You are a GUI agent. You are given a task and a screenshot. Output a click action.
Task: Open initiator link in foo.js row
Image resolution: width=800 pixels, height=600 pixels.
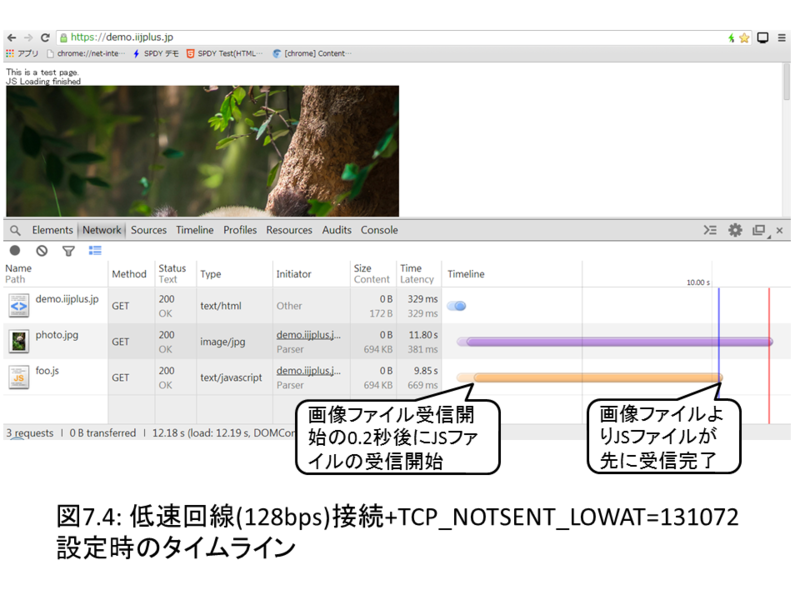pyautogui.click(x=308, y=371)
